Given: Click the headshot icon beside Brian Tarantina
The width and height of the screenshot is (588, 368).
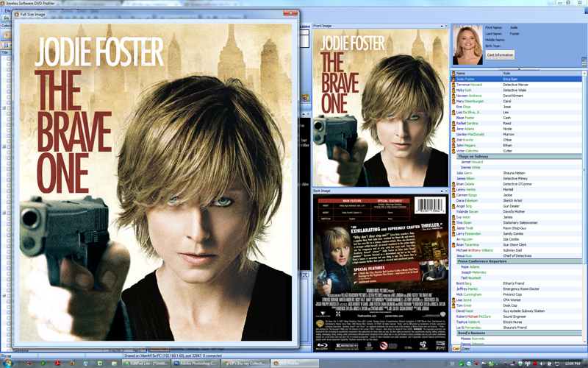Looking at the screenshot, I should pyautogui.click(x=453, y=245).
